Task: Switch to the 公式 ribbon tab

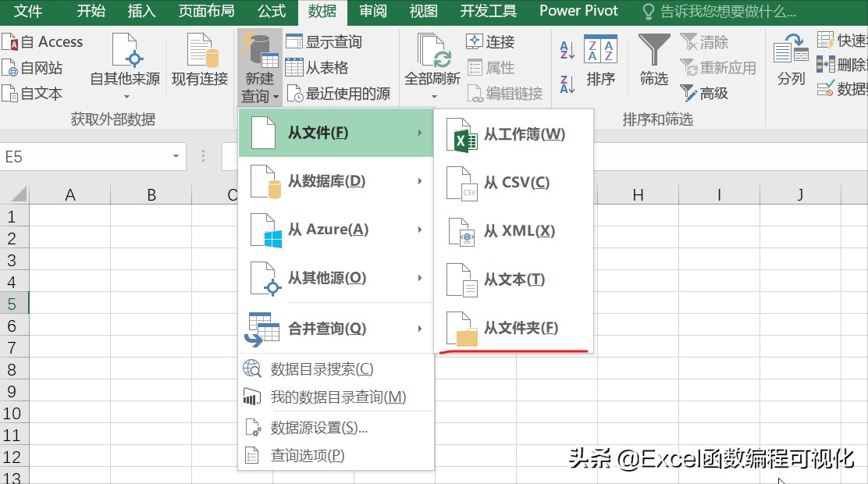Action: 271,11
